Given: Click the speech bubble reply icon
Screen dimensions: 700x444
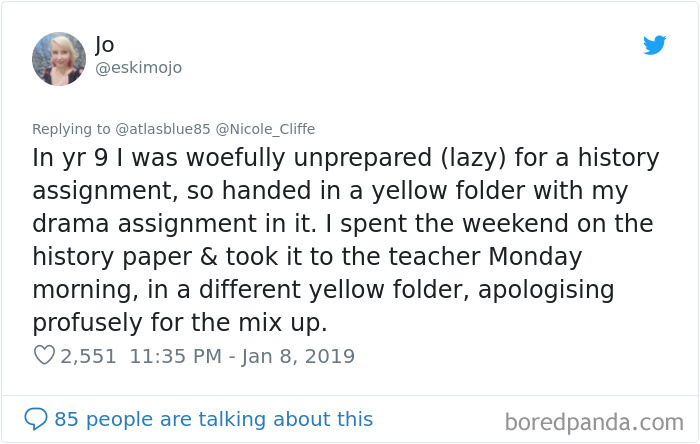Looking at the screenshot, I should [x=36, y=419].
